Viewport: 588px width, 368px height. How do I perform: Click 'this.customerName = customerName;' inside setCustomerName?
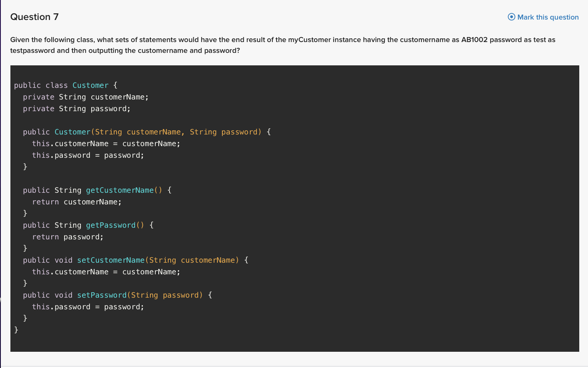[x=106, y=272]
